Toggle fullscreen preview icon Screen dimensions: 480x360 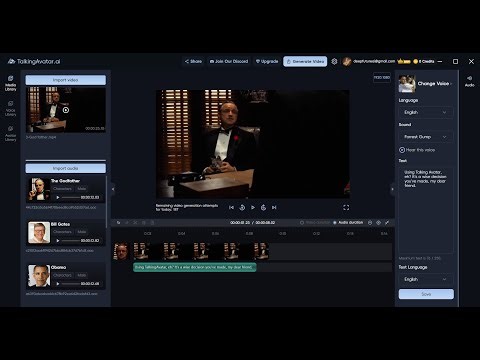coord(346,207)
